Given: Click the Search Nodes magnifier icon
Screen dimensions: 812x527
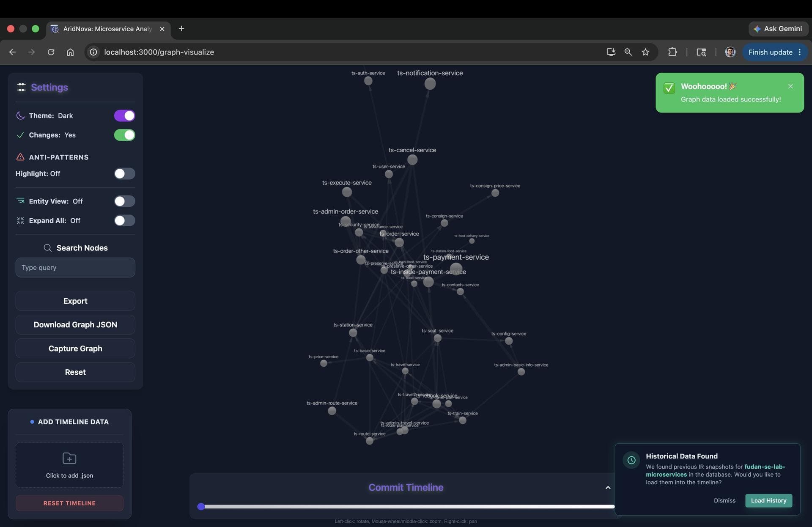Looking at the screenshot, I should tap(48, 248).
